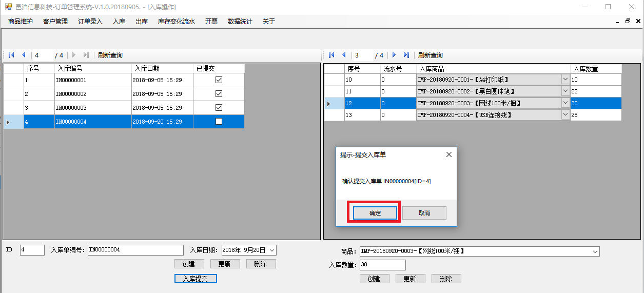Click right panel 删除 button
Viewport: 644px width, 293px height.
(x=446, y=279)
